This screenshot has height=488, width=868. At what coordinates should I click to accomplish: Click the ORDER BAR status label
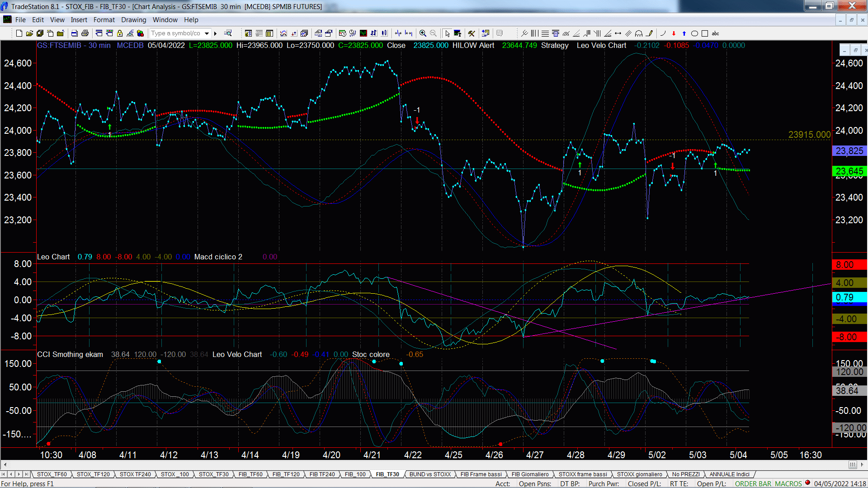[753, 483]
